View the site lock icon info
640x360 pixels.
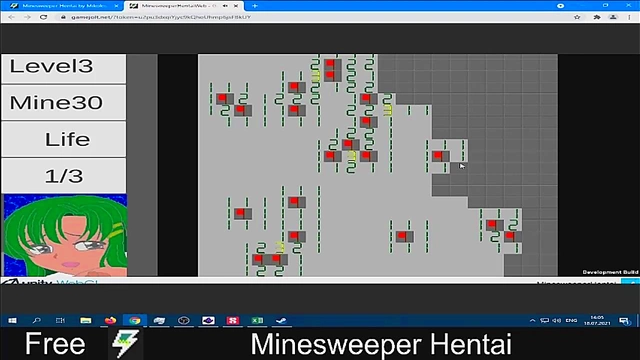[63, 17]
